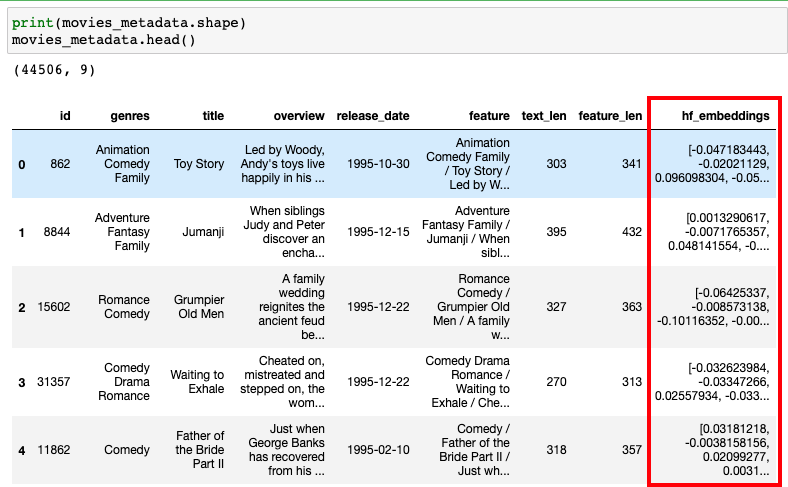Click the code cell input area

[x=397, y=31]
